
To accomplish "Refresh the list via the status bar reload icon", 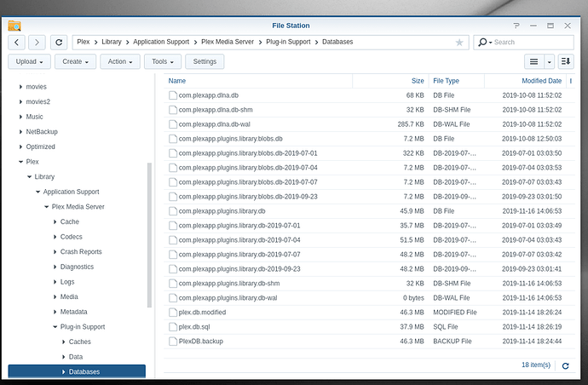I will click(x=566, y=365).
